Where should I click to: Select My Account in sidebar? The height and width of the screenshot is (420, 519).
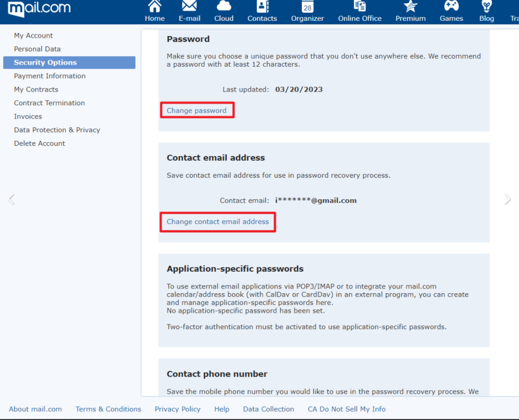coord(34,36)
